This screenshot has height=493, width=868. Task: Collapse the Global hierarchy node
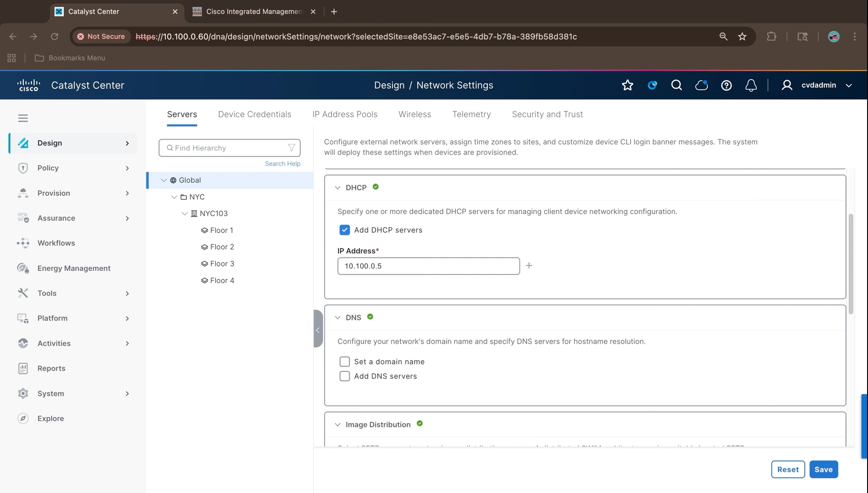point(163,180)
